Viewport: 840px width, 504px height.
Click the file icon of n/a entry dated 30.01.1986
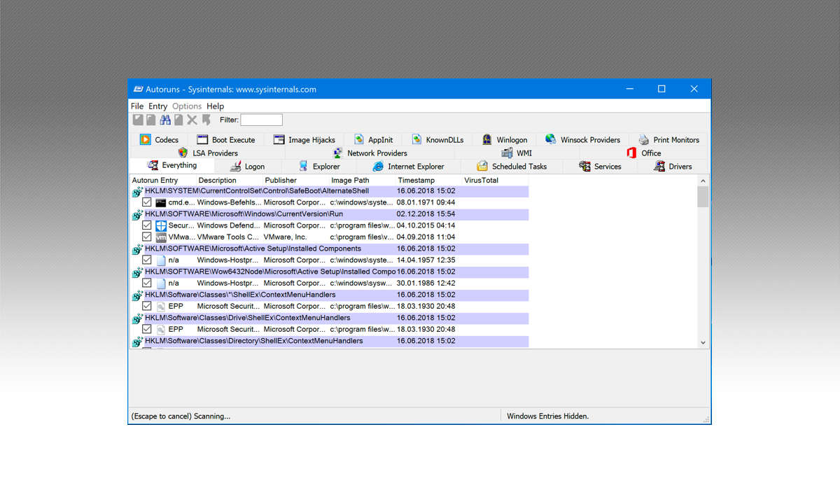[x=161, y=283]
